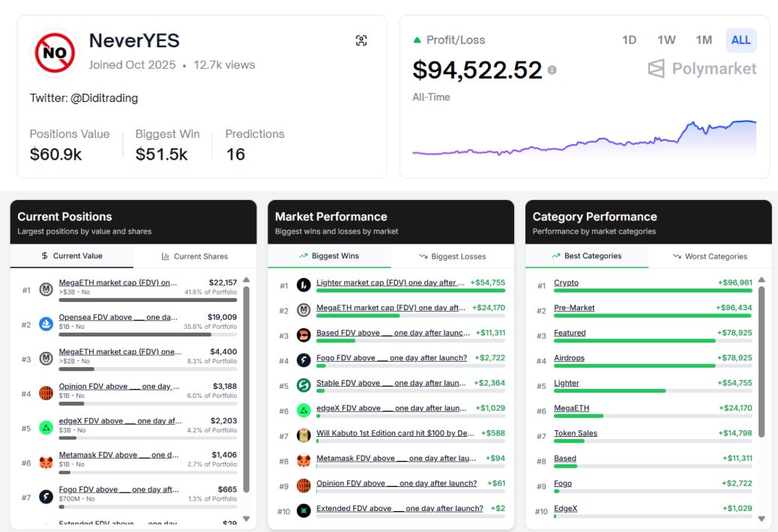Click the green Profit/Loss up-triangle icon

coord(417,40)
